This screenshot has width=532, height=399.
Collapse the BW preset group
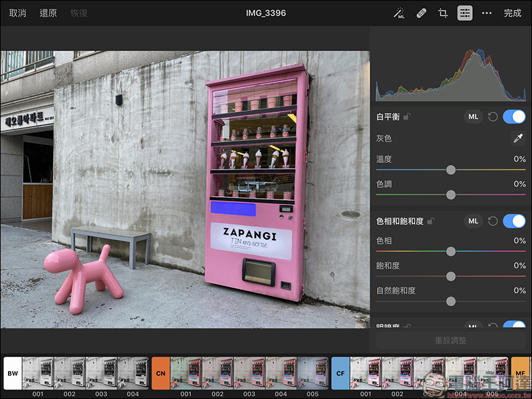[13, 373]
